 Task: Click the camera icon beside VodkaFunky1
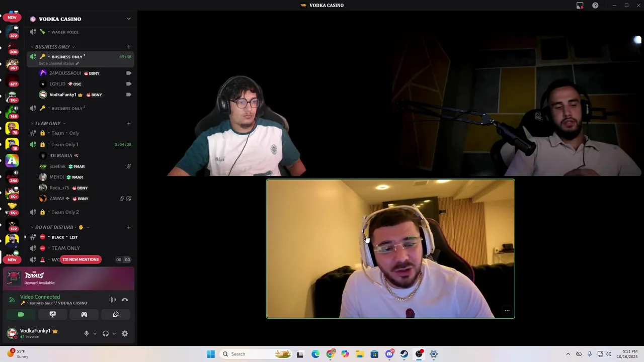(129, 95)
